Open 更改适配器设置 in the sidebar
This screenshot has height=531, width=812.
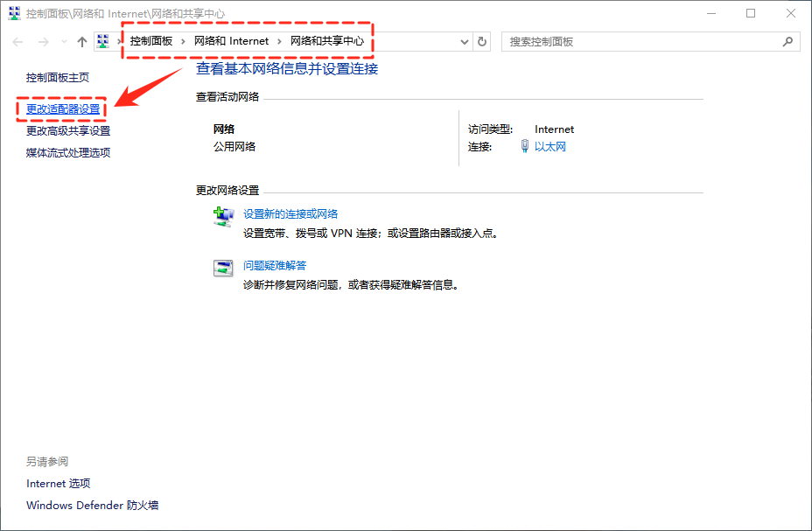click(x=63, y=109)
